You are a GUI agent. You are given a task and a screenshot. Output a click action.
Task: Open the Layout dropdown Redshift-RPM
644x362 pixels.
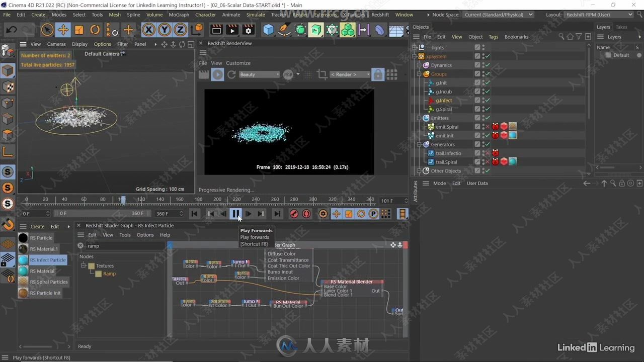pos(599,15)
